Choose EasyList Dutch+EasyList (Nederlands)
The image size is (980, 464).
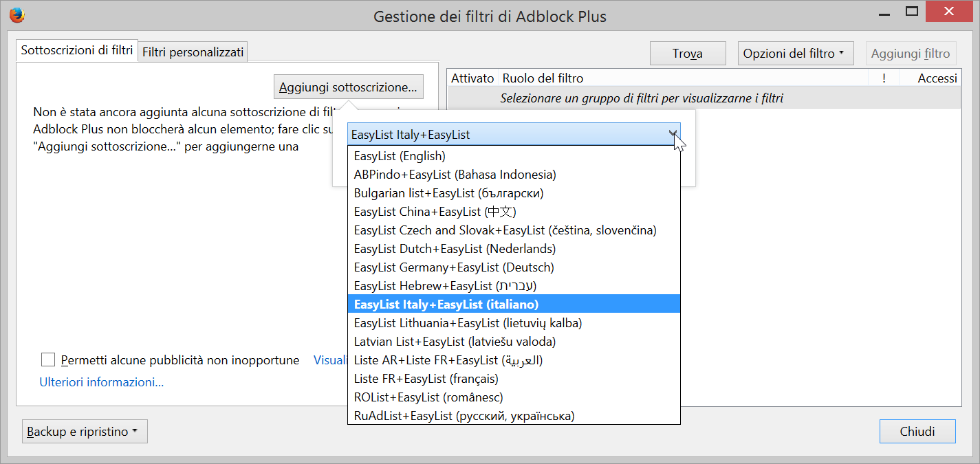click(514, 249)
